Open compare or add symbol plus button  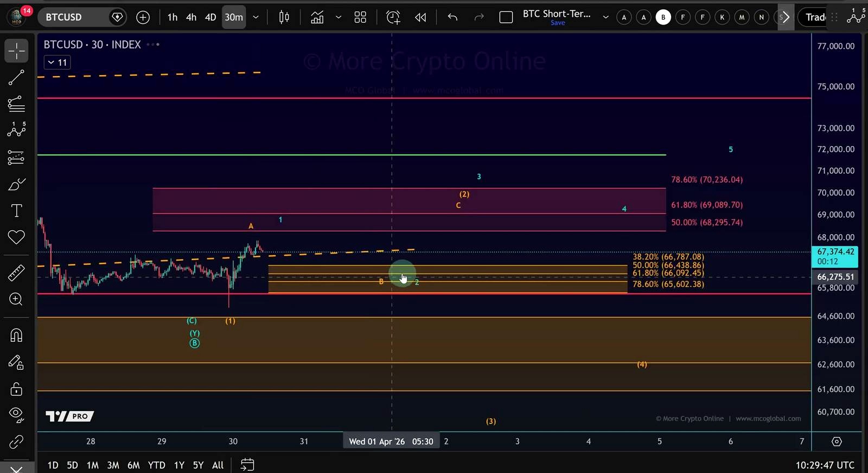pyautogui.click(x=143, y=17)
